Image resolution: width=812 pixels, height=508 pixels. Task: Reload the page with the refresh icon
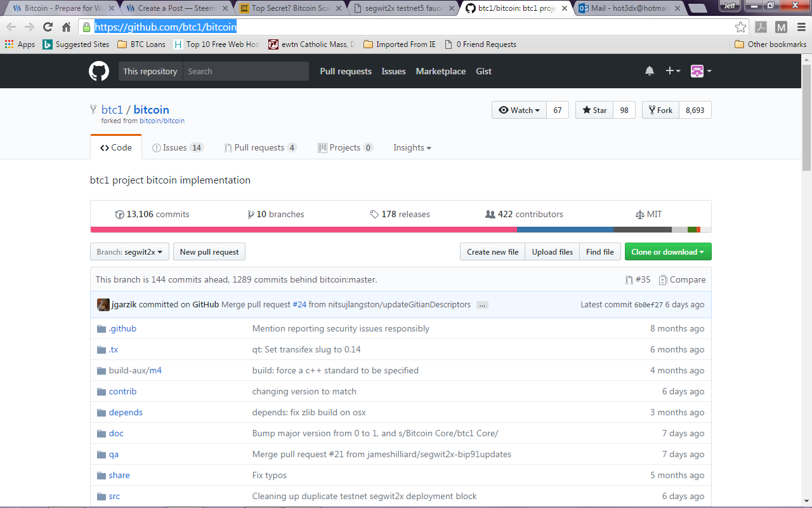(x=48, y=27)
